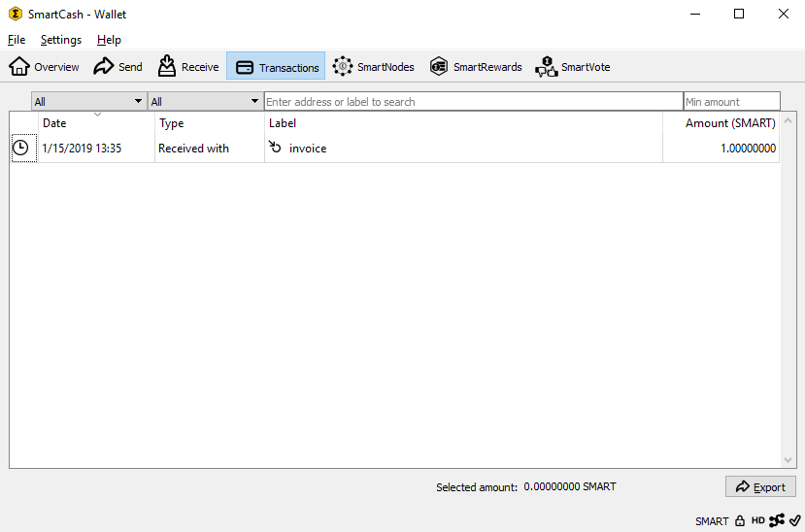This screenshot has height=532, width=805.
Task: Click the HD wallet status icon
Action: pyautogui.click(x=757, y=520)
